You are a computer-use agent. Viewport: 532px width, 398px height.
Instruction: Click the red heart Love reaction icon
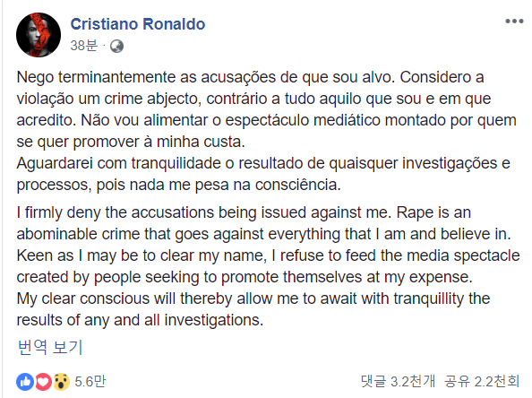point(43,382)
